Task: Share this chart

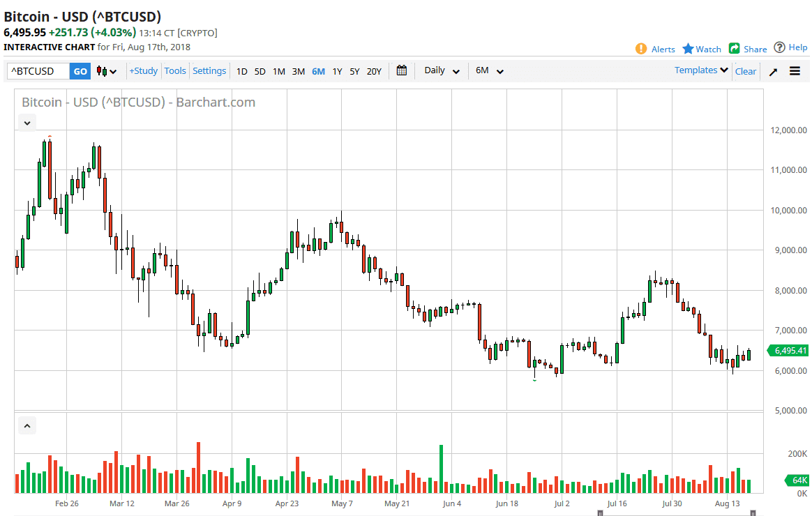Action: 747,49
